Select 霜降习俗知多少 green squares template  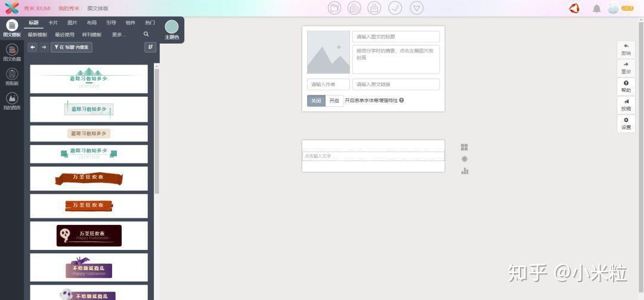pos(89,154)
